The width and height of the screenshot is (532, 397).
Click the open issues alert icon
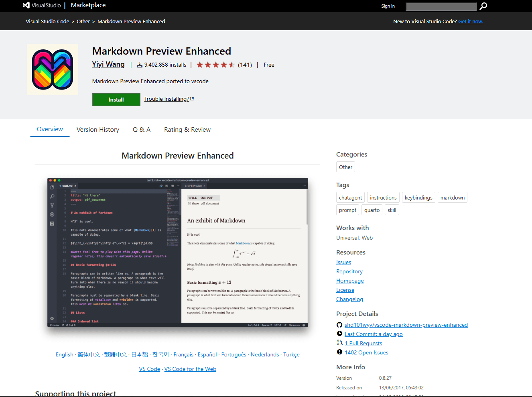(x=339, y=352)
